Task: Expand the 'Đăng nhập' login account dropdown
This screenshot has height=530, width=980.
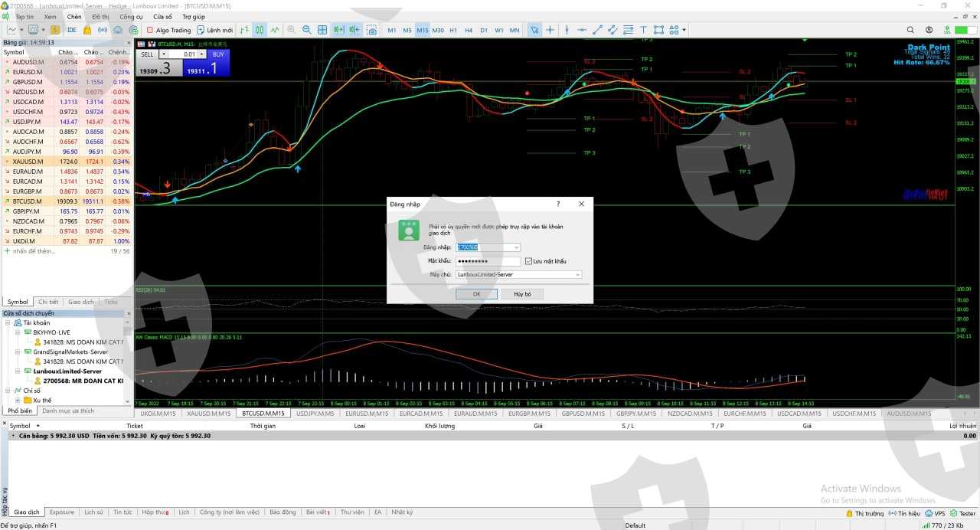Action: [x=516, y=247]
